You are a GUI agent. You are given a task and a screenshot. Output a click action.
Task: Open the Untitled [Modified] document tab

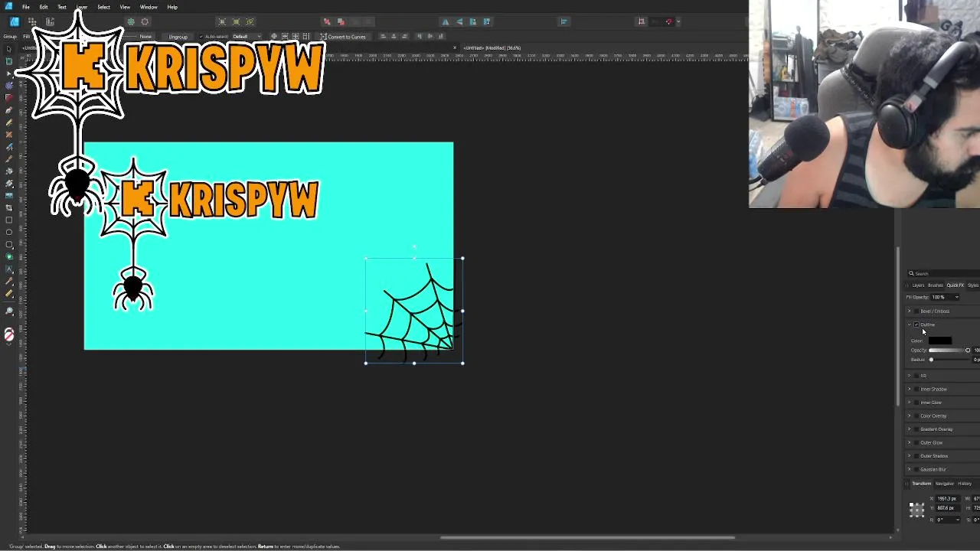(x=492, y=48)
